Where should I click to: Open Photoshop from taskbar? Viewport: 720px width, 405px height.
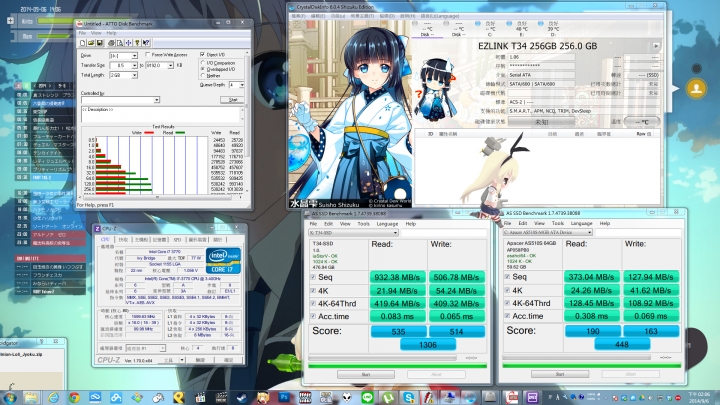[283, 397]
